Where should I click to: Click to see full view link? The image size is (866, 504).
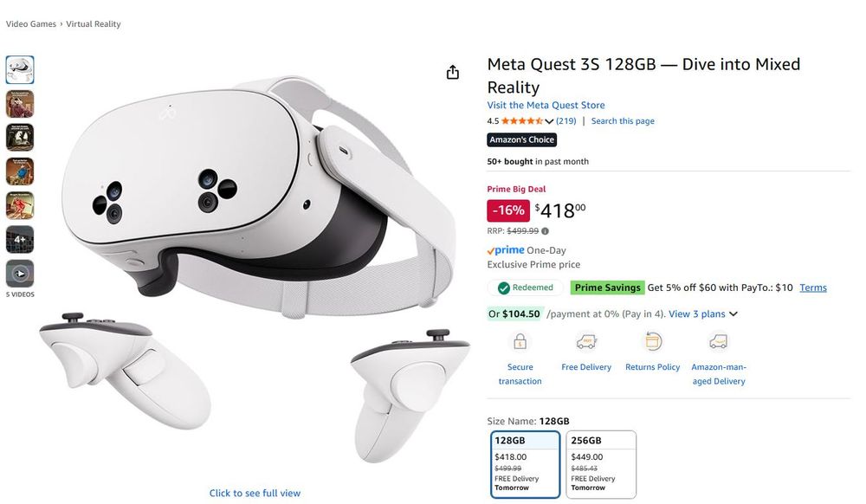(255, 493)
